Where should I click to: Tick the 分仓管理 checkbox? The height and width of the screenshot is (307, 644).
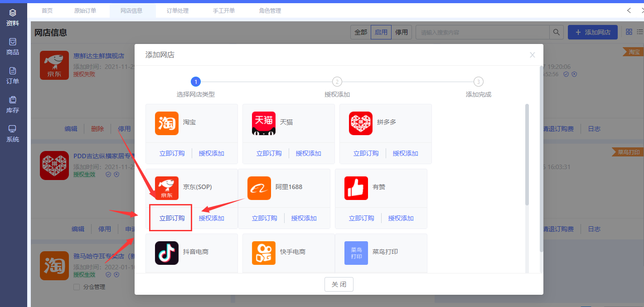[x=76, y=287]
